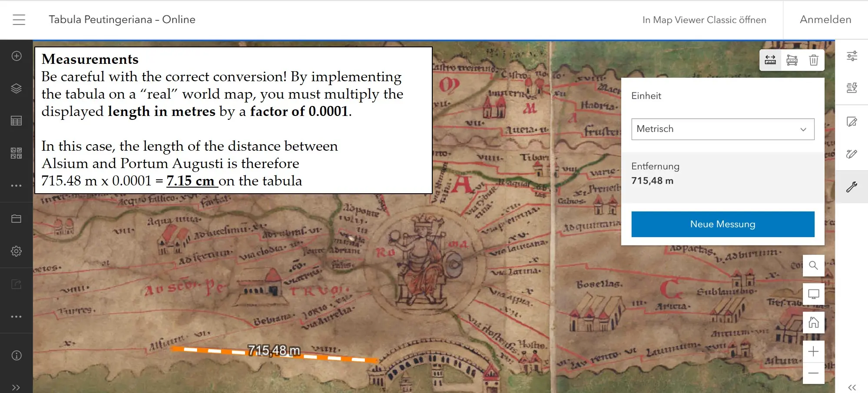Expand the left sidebar with double chevron
868x393 pixels.
[16, 387]
